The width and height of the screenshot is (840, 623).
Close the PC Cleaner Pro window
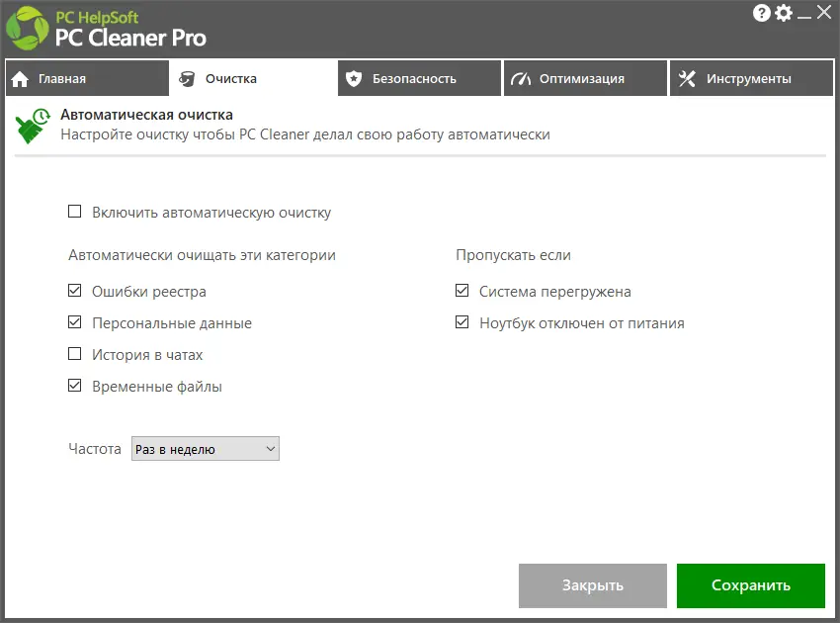(824, 12)
